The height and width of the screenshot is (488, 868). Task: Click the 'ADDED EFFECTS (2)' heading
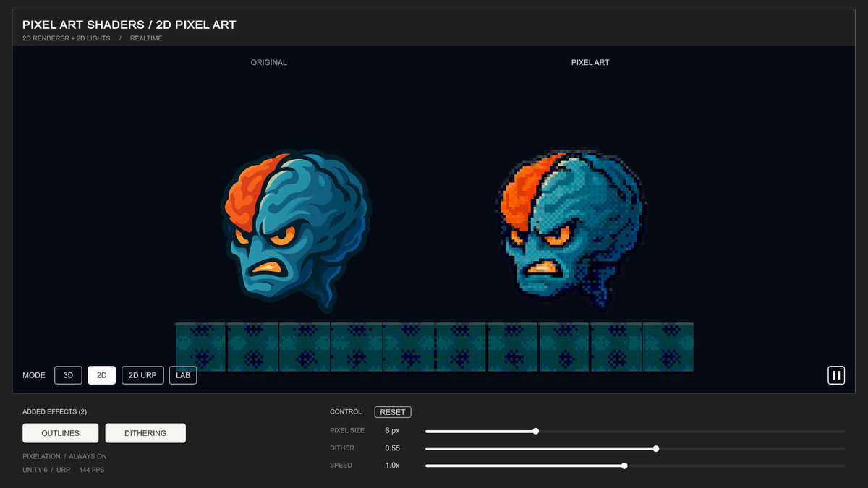[55, 412]
